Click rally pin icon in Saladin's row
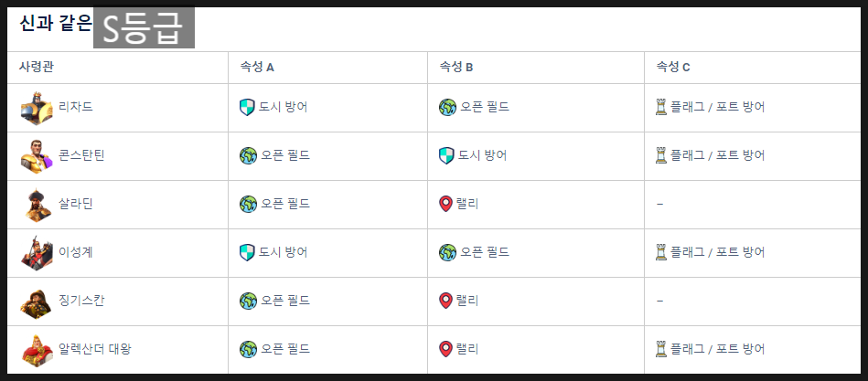The height and width of the screenshot is (381, 868). click(x=445, y=204)
